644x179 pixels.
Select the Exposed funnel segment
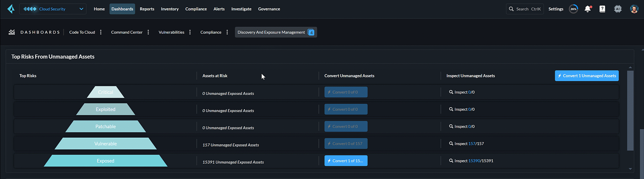[106, 161]
